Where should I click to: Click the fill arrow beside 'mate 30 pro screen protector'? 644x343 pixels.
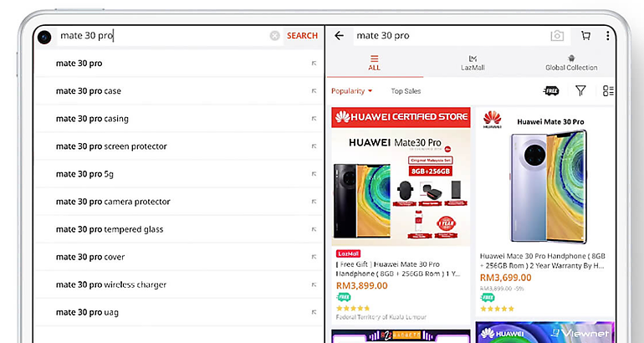tap(314, 146)
